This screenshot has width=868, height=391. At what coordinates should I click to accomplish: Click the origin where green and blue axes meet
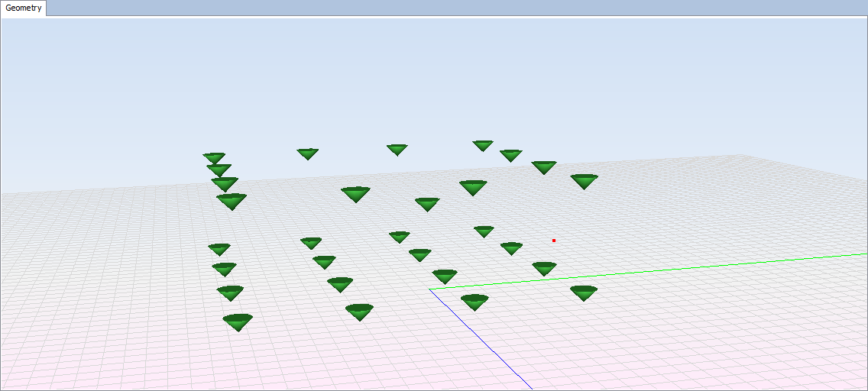430,289
